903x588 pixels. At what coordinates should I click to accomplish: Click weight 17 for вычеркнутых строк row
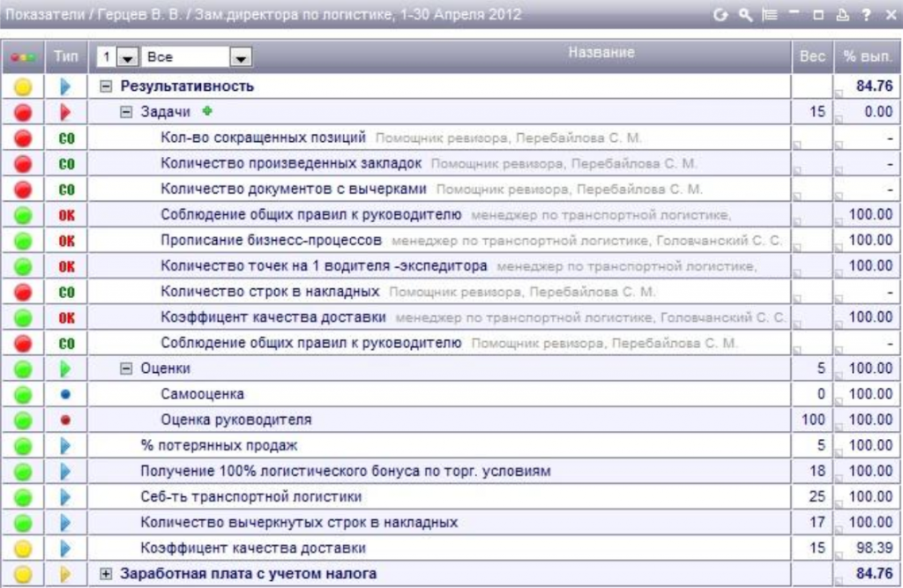(x=817, y=523)
